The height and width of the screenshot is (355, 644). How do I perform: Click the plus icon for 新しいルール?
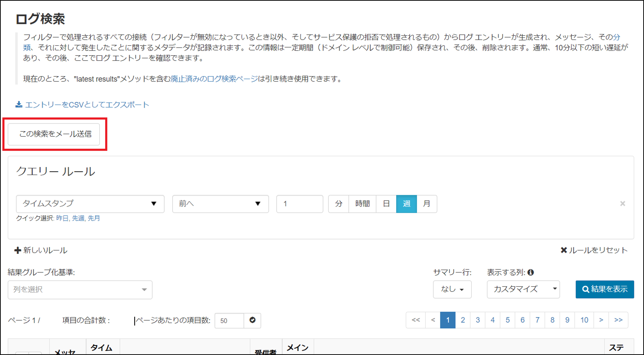click(x=17, y=250)
